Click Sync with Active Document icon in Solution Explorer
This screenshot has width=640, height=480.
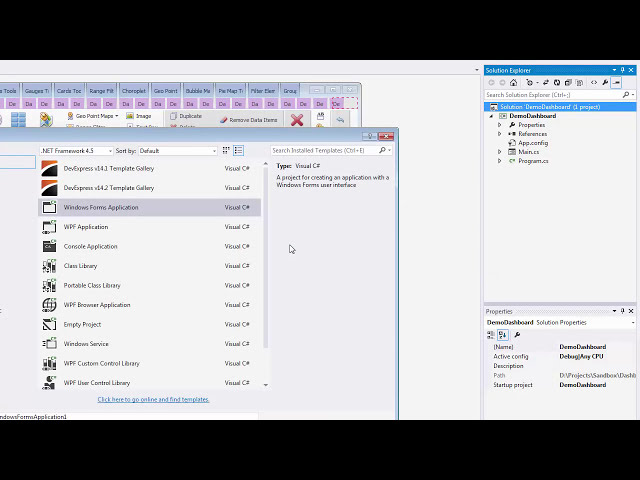546,82
